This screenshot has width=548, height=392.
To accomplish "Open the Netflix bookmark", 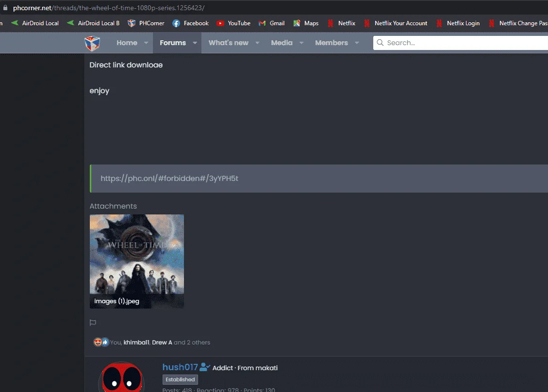I will click(x=341, y=23).
